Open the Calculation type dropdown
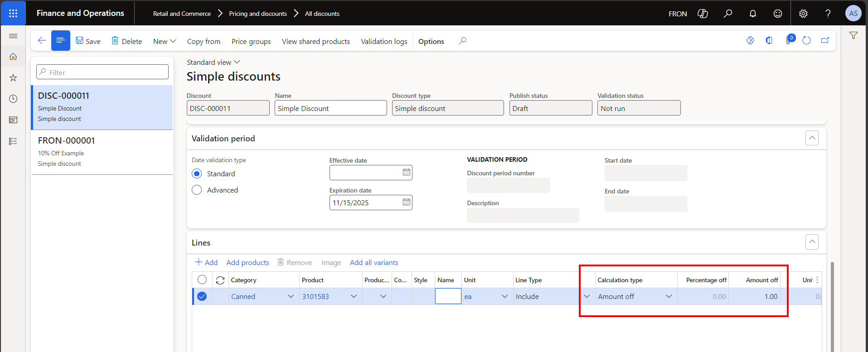The height and width of the screenshot is (352, 868). click(x=668, y=297)
